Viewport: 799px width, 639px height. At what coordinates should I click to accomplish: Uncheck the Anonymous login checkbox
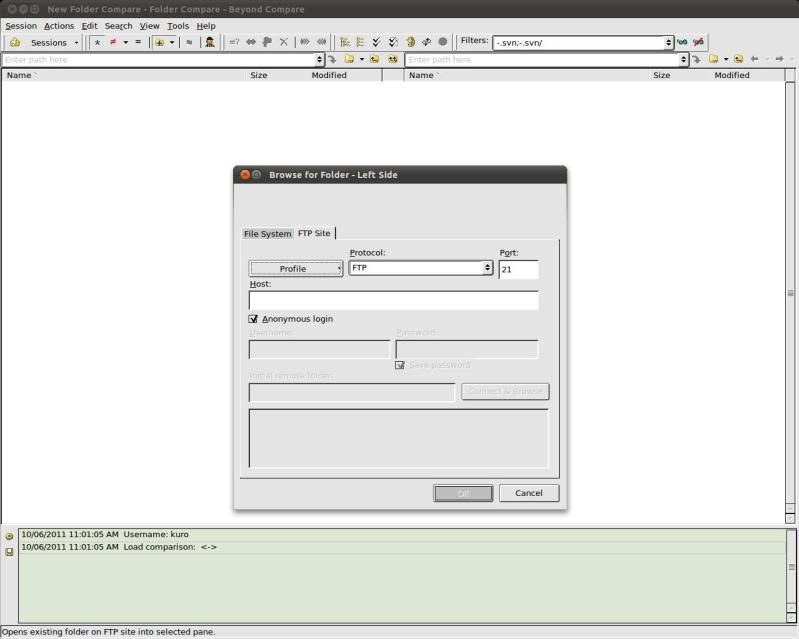pos(253,318)
